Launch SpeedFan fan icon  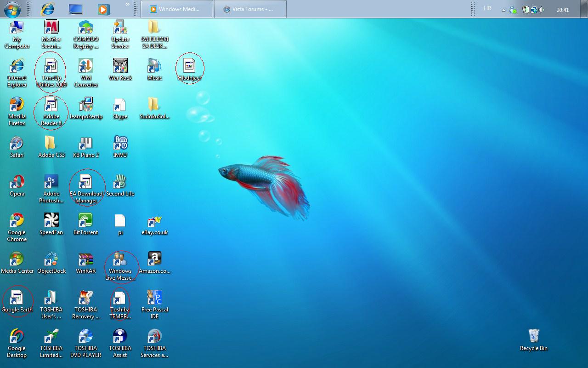click(51, 224)
